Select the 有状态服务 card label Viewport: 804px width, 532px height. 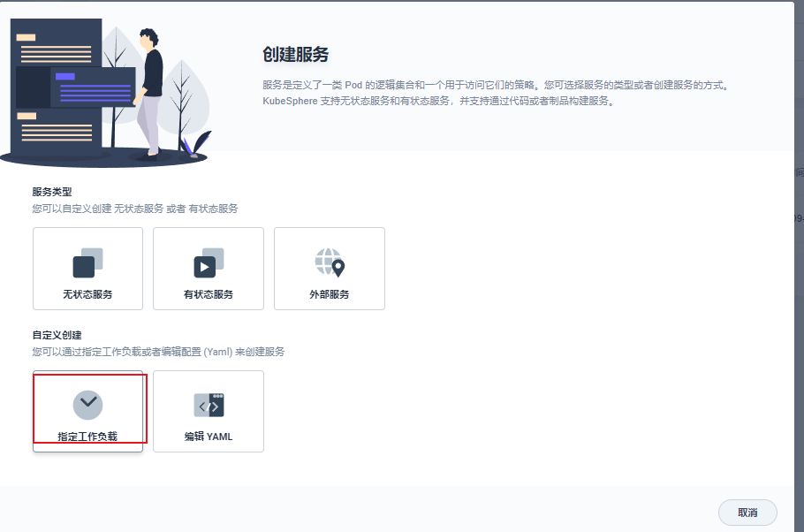209,294
